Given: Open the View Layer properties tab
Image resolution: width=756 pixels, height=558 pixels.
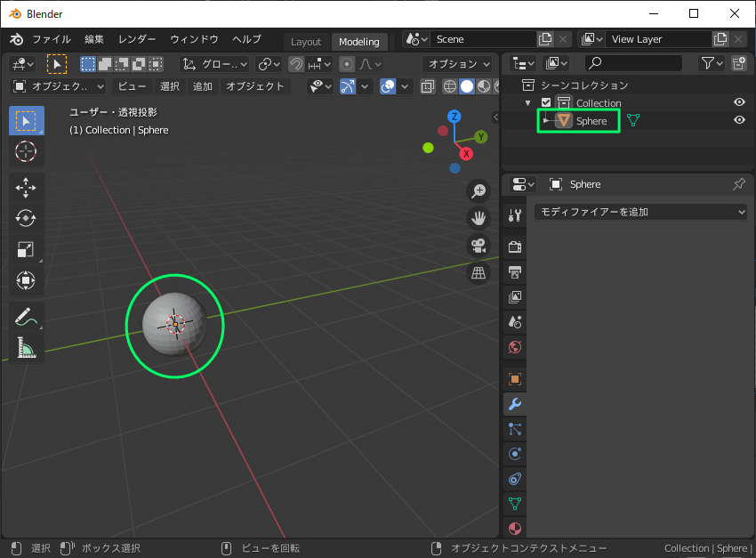Looking at the screenshot, I should tap(515, 297).
